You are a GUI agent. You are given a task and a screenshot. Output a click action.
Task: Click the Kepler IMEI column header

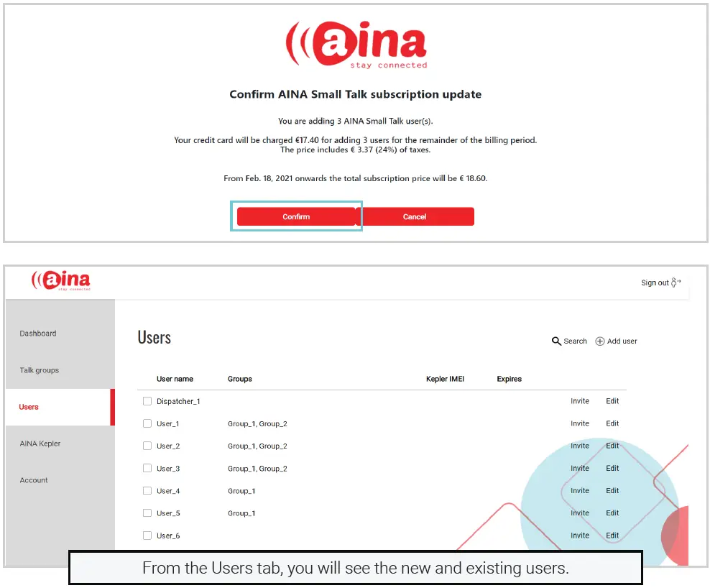click(x=445, y=379)
